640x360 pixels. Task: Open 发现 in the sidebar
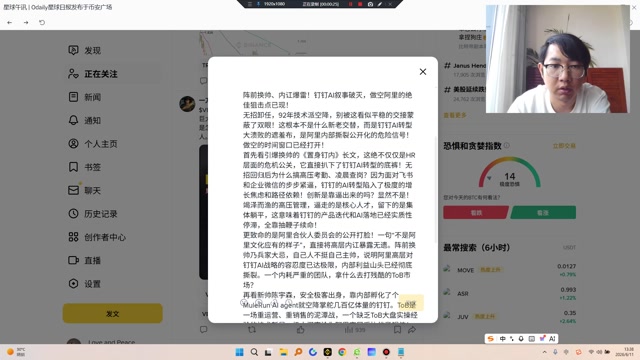[92, 51]
